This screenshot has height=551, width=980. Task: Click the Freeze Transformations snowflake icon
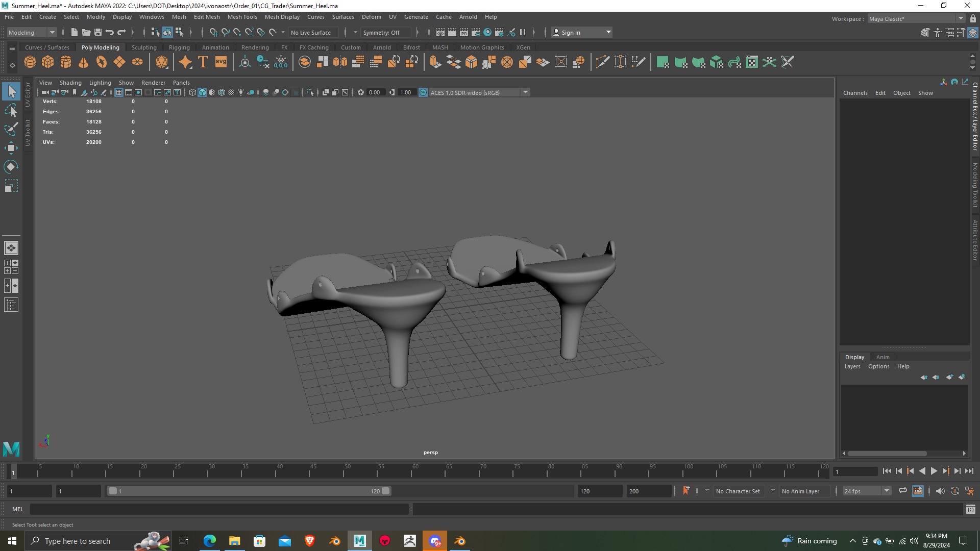click(x=281, y=62)
